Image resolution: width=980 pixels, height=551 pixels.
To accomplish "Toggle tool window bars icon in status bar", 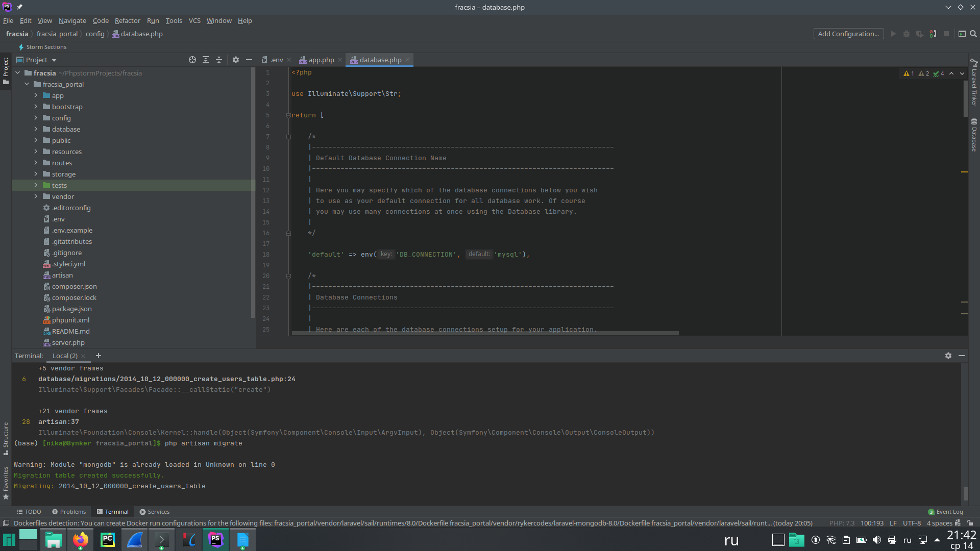I will (6, 523).
